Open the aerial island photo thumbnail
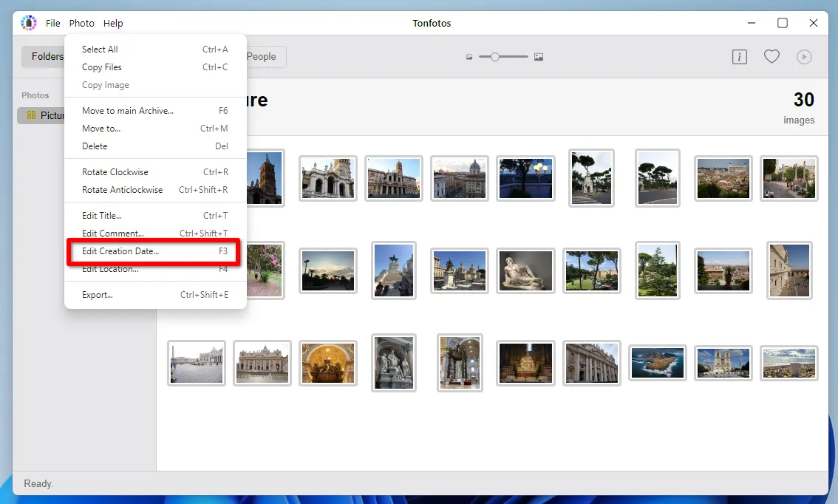The height and width of the screenshot is (504, 838). coord(657,363)
